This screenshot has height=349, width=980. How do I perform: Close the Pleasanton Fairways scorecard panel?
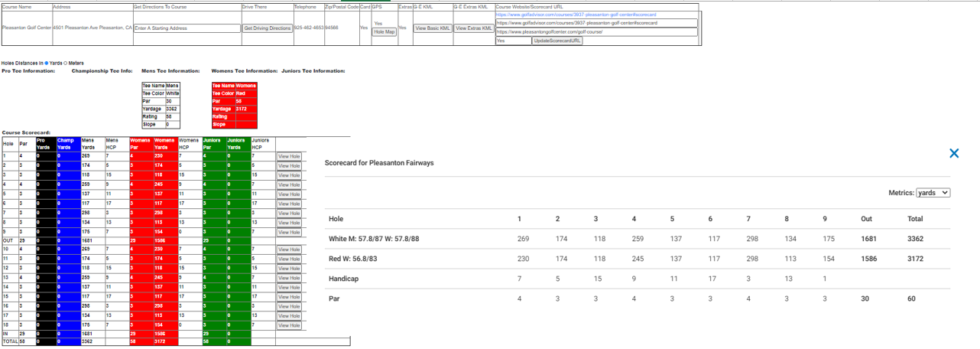click(953, 153)
